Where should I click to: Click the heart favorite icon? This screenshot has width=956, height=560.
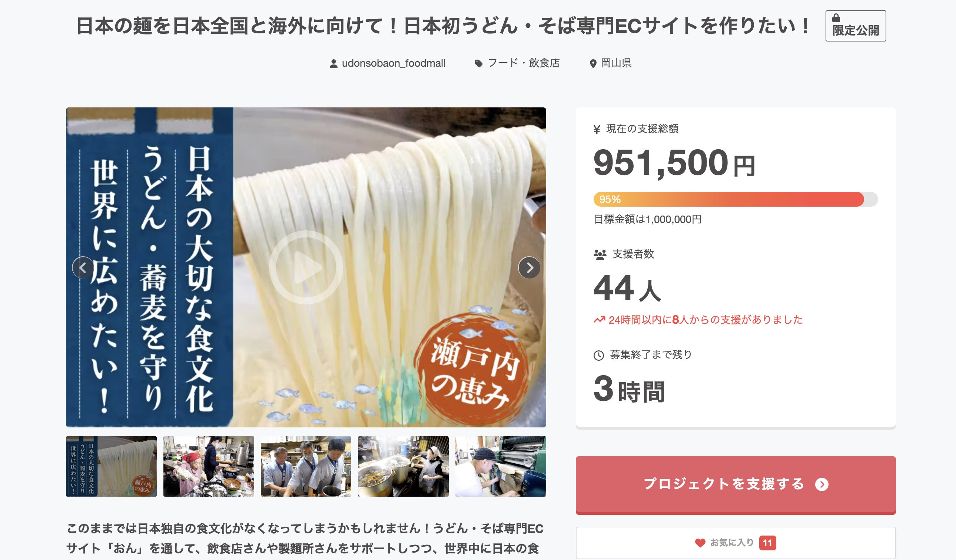(700, 543)
